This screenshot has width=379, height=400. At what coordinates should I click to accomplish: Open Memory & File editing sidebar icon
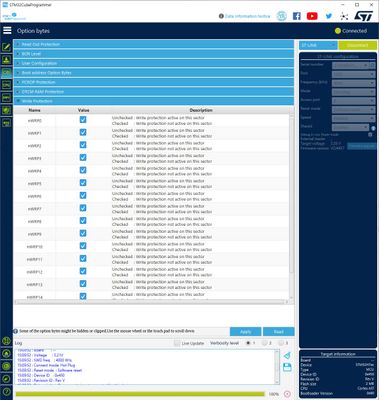click(6, 47)
